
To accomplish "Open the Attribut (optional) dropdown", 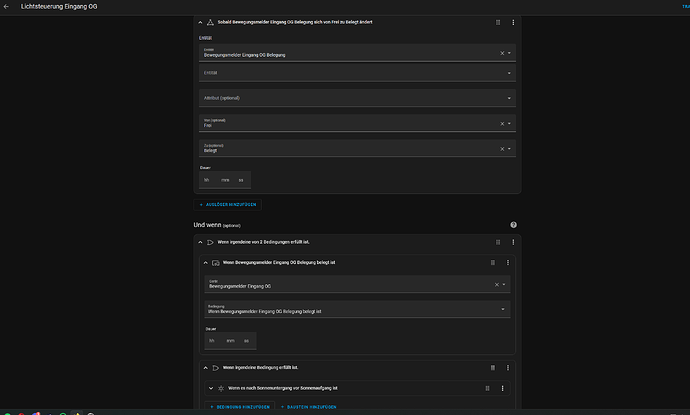I will point(357,98).
